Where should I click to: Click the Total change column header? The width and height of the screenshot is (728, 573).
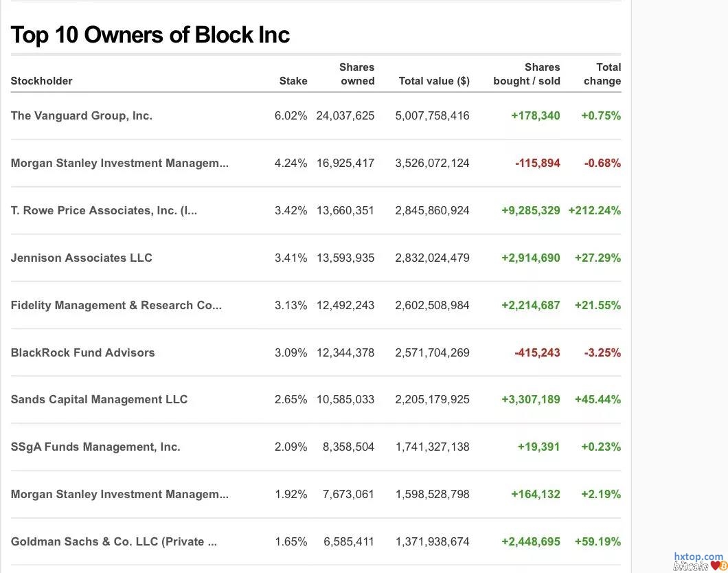click(602, 74)
